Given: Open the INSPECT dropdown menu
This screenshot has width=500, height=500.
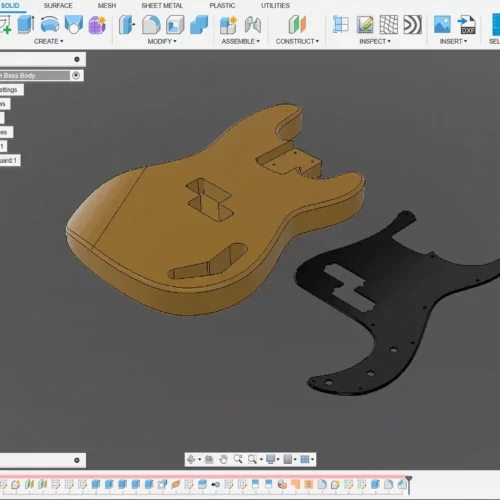Looking at the screenshot, I should [x=375, y=41].
